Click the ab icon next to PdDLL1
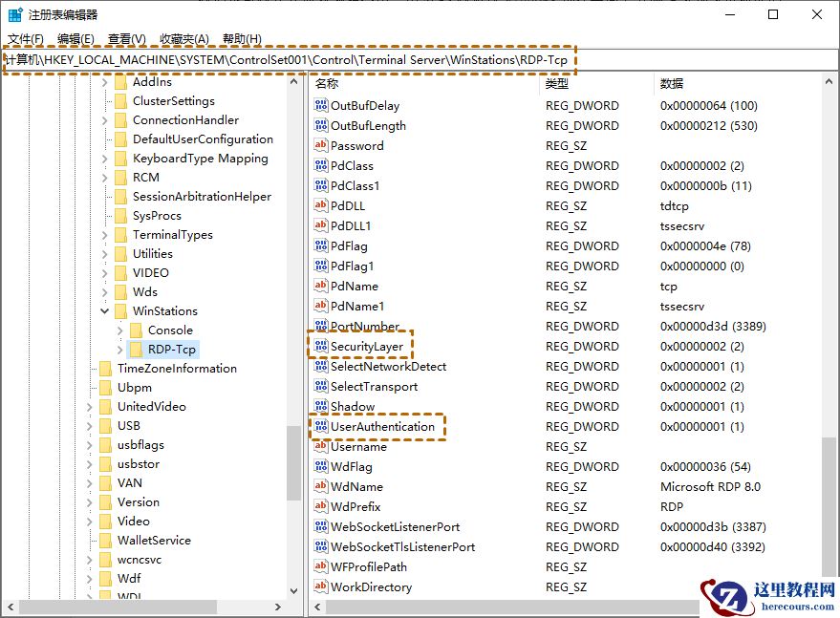840x618 pixels. pyautogui.click(x=323, y=225)
